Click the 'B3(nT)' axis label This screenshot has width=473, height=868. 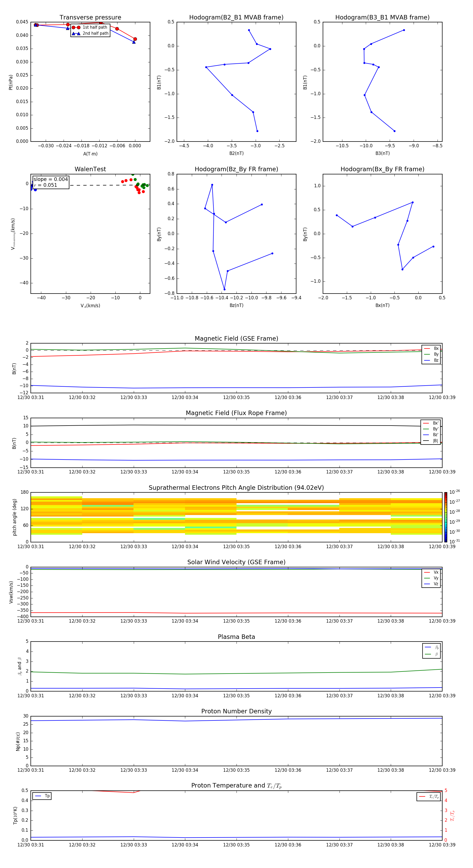tap(382, 153)
